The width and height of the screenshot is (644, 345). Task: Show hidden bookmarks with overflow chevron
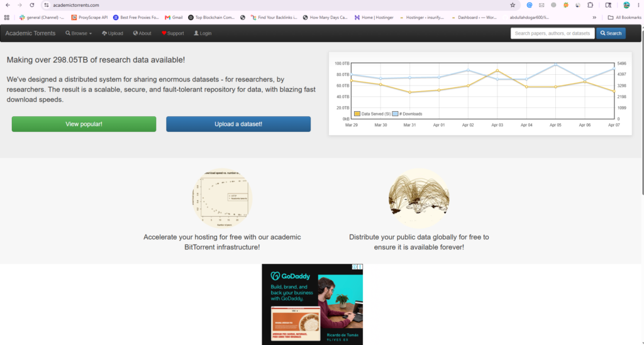[594, 17]
